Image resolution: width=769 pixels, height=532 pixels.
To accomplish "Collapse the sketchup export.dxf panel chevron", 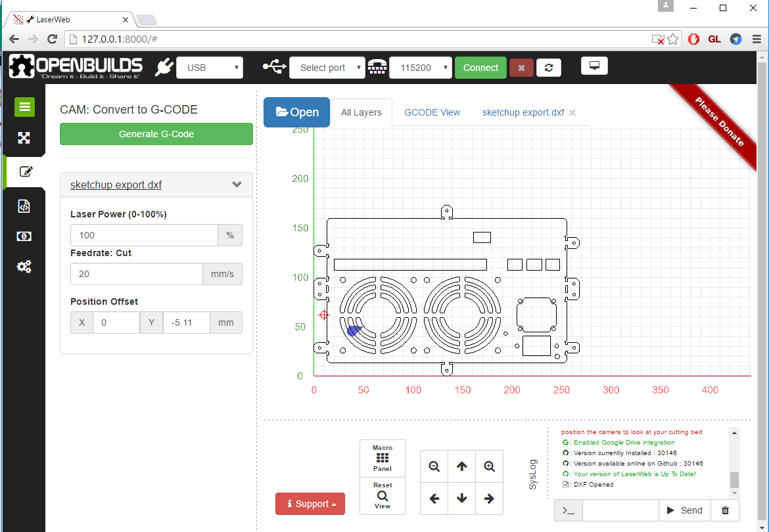I will 237,185.
